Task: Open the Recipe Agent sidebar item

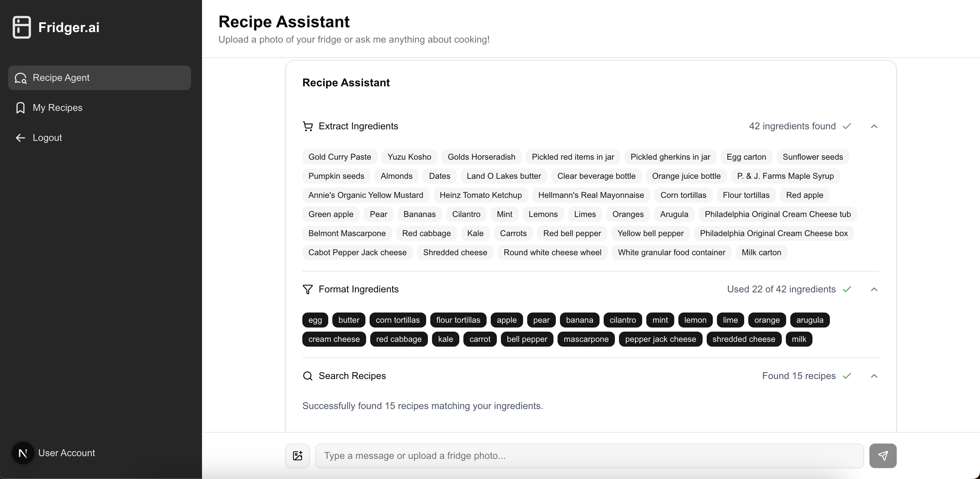Action: (99, 77)
